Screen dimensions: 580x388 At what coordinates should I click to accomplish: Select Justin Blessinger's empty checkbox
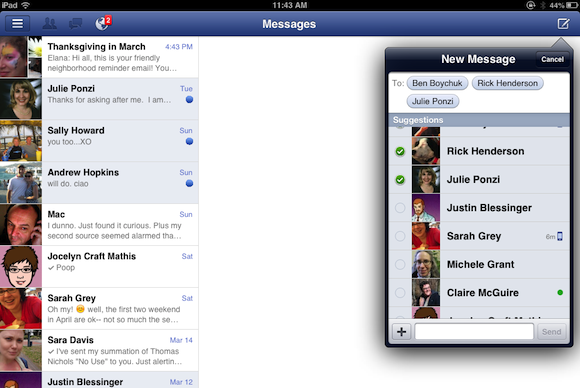click(x=400, y=208)
